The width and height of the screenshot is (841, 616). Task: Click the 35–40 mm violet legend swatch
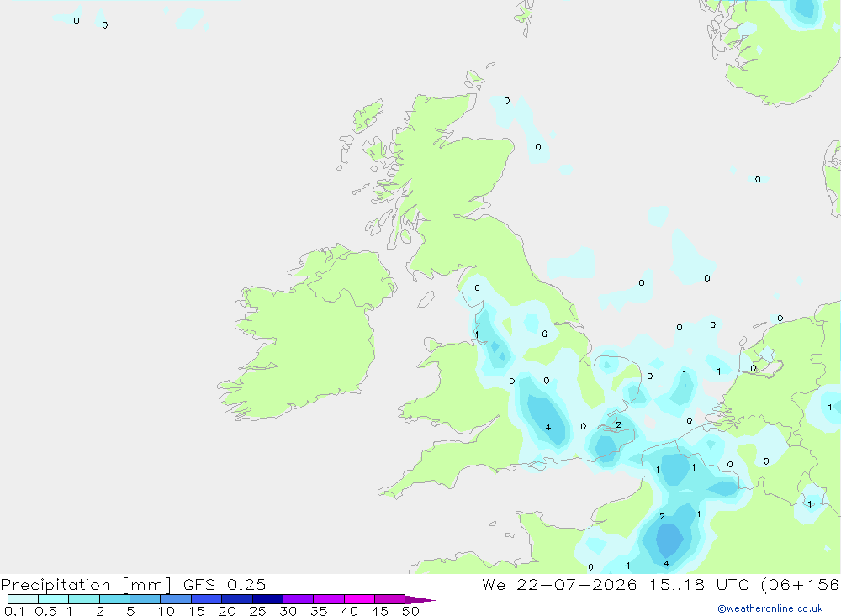click(329, 599)
